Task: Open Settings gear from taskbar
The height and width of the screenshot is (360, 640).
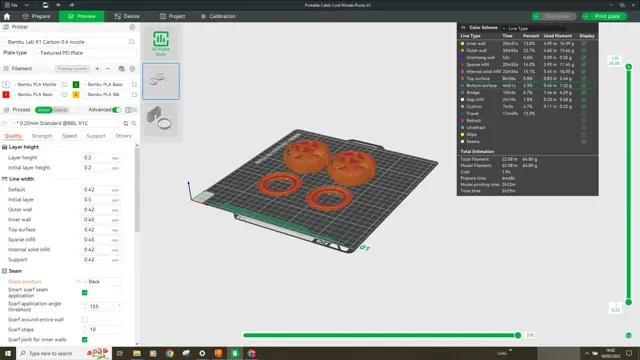Action: [202, 353]
